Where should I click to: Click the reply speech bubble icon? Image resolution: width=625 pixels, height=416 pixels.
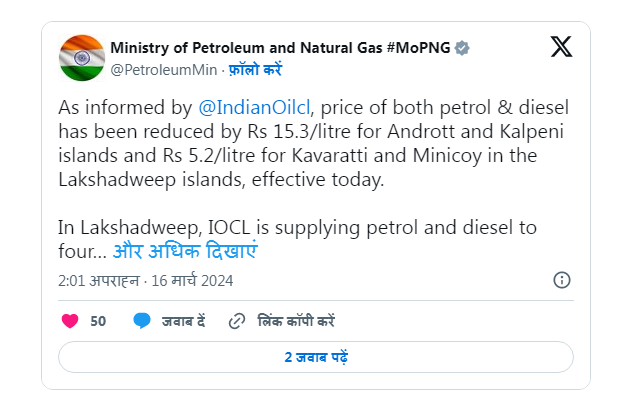tap(142, 321)
